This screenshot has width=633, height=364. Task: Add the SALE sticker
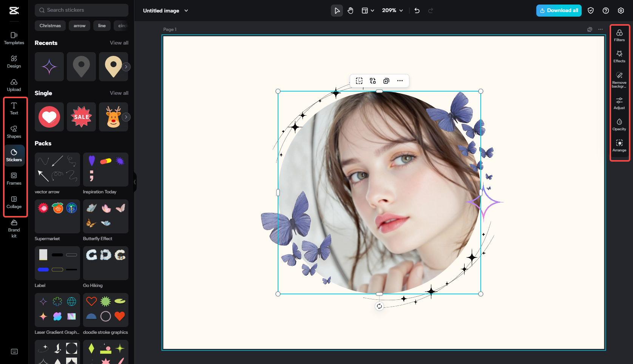[81, 117]
